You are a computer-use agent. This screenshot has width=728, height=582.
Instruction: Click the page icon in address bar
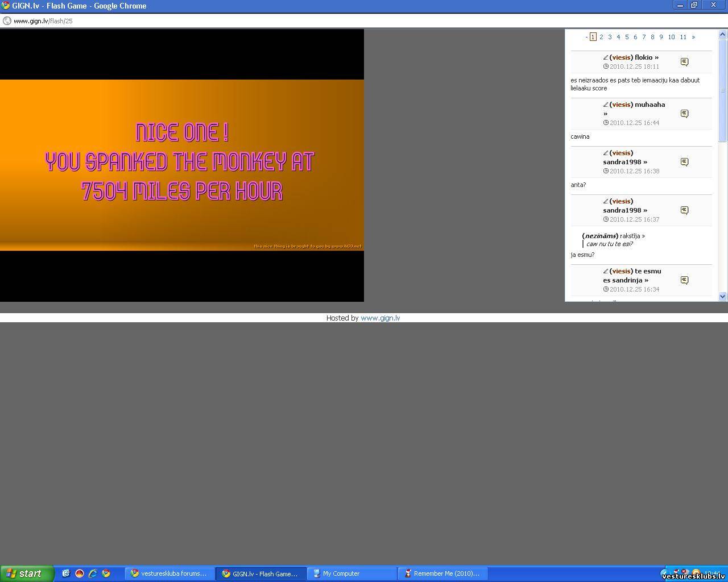click(x=7, y=21)
